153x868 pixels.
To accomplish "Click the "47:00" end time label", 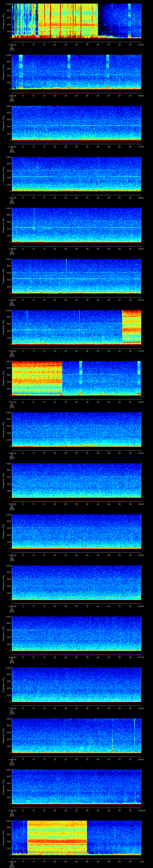I will 141,147.
